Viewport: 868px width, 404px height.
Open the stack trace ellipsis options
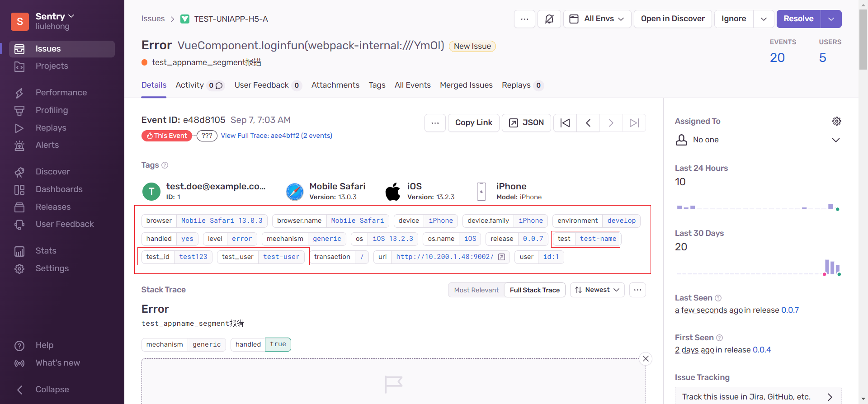point(637,290)
